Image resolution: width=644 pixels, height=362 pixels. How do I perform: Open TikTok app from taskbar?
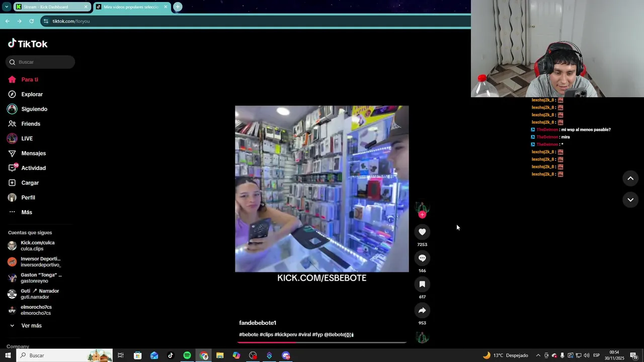coord(171,355)
